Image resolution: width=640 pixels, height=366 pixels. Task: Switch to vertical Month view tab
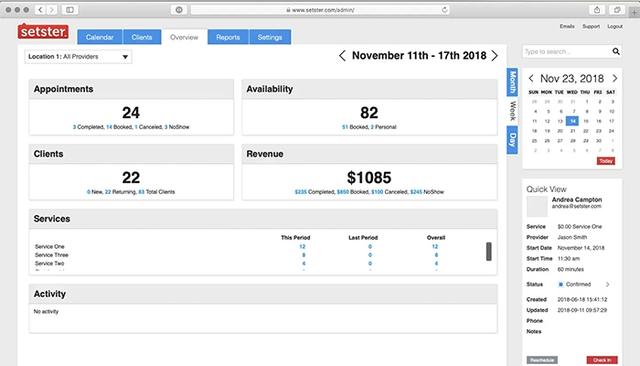[512, 82]
